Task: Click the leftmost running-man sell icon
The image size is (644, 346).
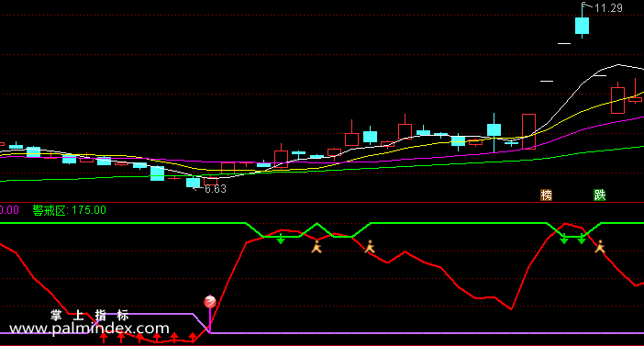Action: (316, 247)
